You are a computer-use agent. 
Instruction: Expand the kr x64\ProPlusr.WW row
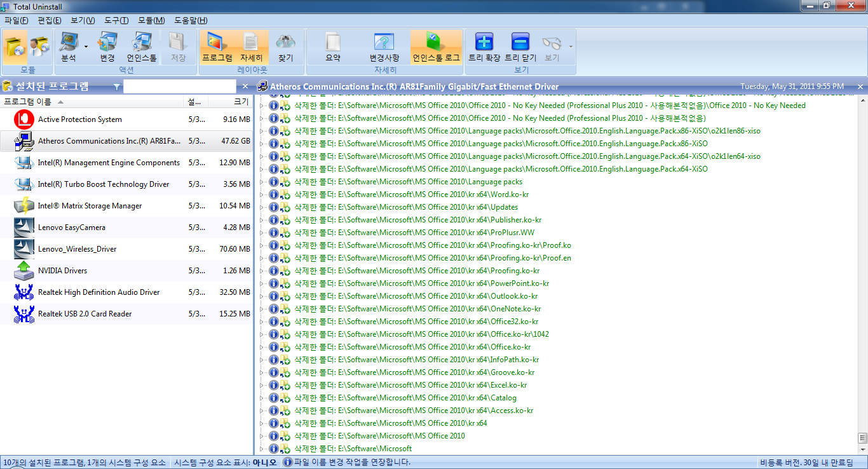tap(261, 233)
